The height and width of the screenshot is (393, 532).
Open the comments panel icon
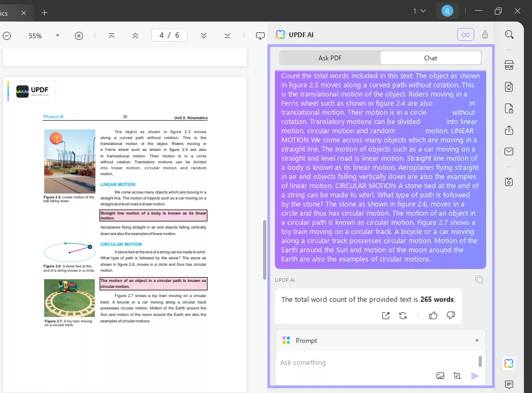509,384
